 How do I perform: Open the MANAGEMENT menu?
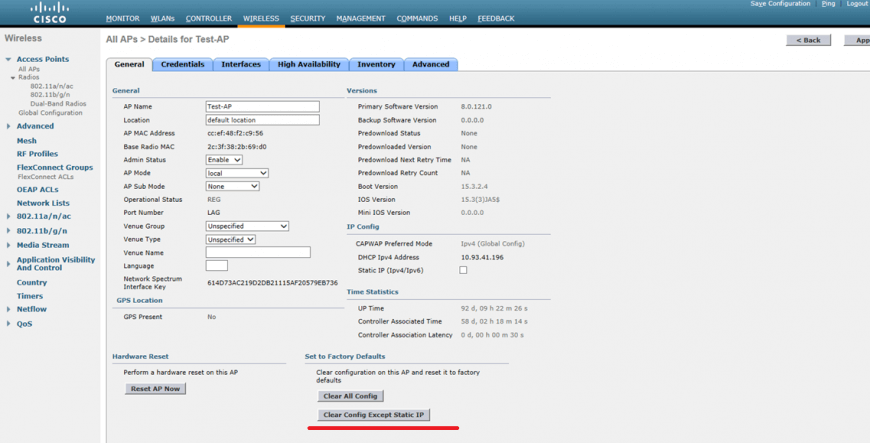coord(361,18)
